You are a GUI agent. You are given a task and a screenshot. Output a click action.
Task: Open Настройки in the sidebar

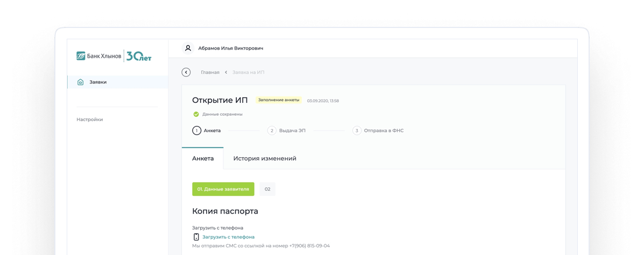click(x=89, y=119)
